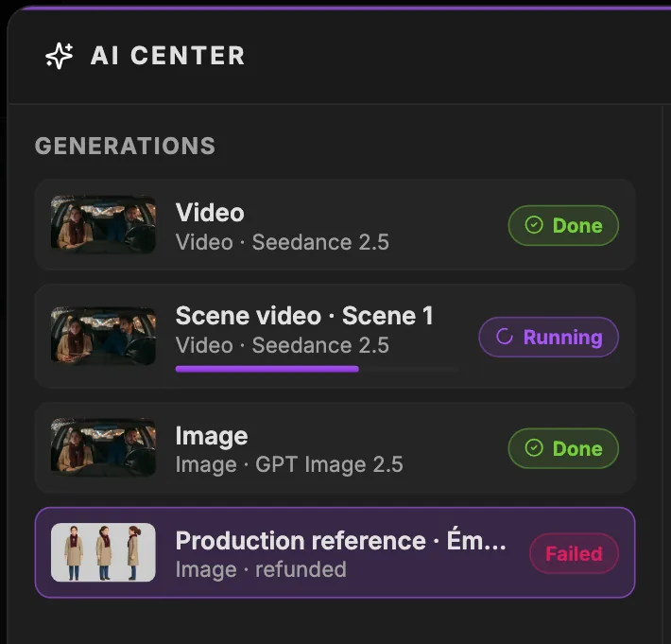Select the 'Image' generation title

[x=212, y=436]
